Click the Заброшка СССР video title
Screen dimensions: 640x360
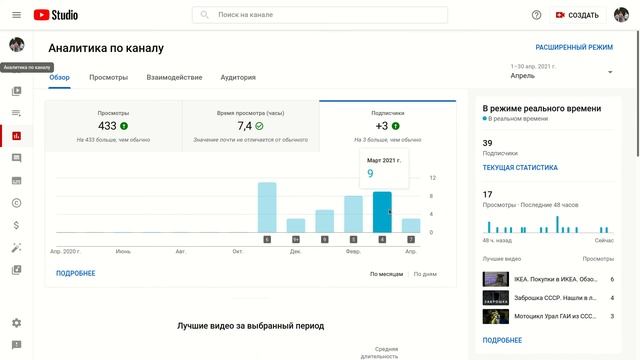(555, 298)
